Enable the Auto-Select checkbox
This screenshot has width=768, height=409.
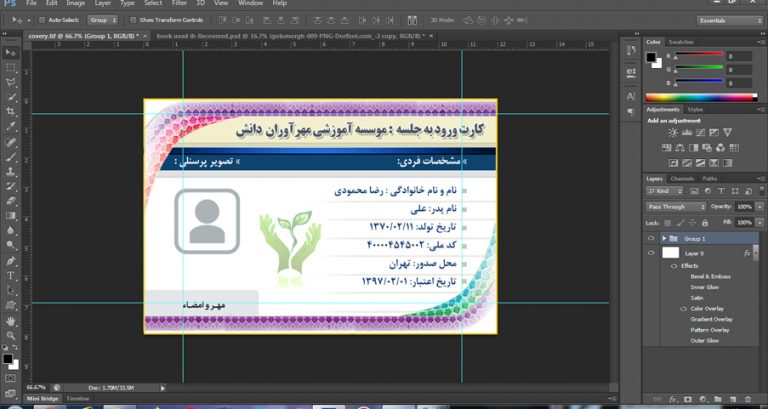click(x=42, y=20)
